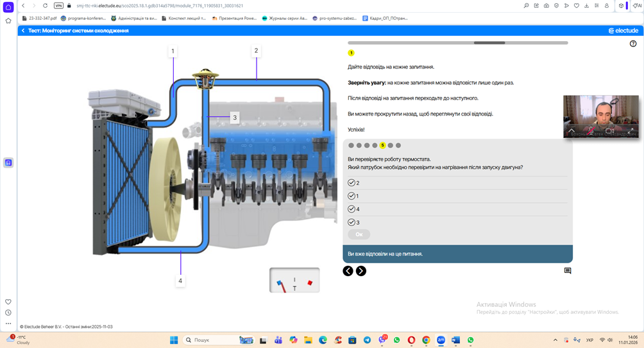Click the test progress bar at top
Image resolution: width=644 pixels, height=348 pixels.
click(457, 43)
